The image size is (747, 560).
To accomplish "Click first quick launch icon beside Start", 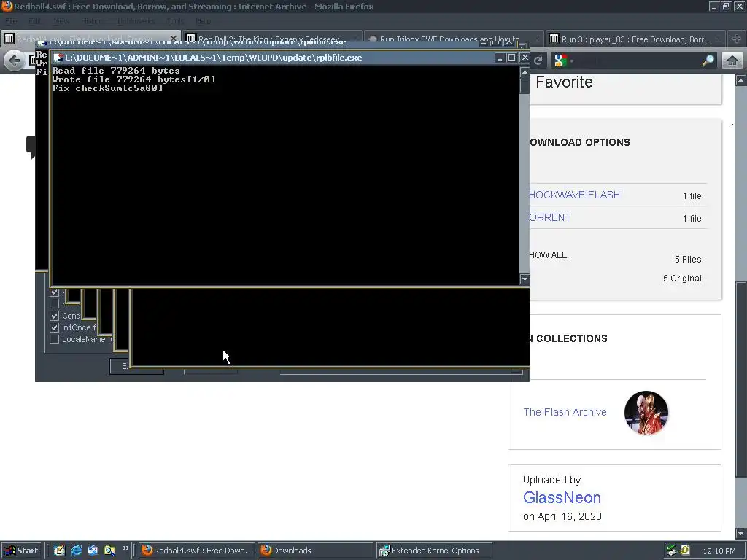I will click(x=59, y=551).
